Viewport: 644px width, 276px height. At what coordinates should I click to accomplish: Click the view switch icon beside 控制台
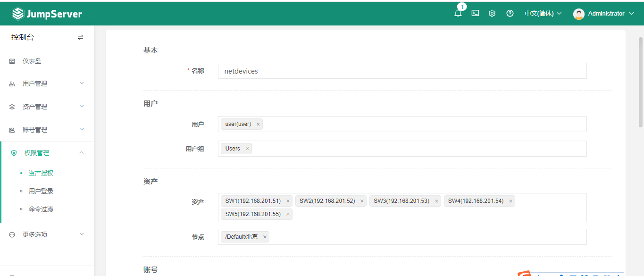80,37
